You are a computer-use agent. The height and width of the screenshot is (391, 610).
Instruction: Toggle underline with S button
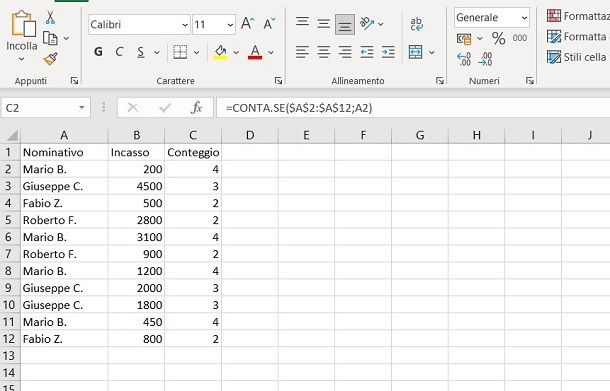point(140,52)
